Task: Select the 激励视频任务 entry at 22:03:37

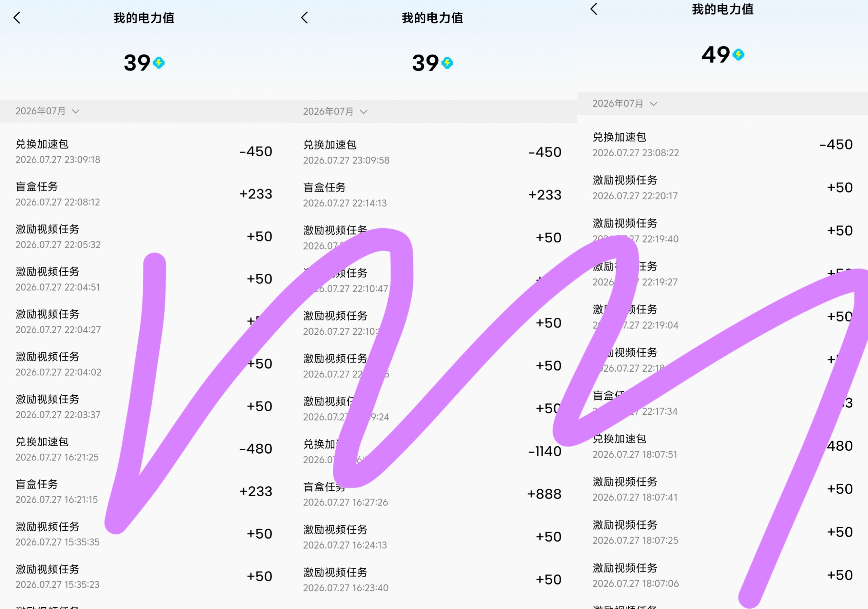Action: click(144, 407)
